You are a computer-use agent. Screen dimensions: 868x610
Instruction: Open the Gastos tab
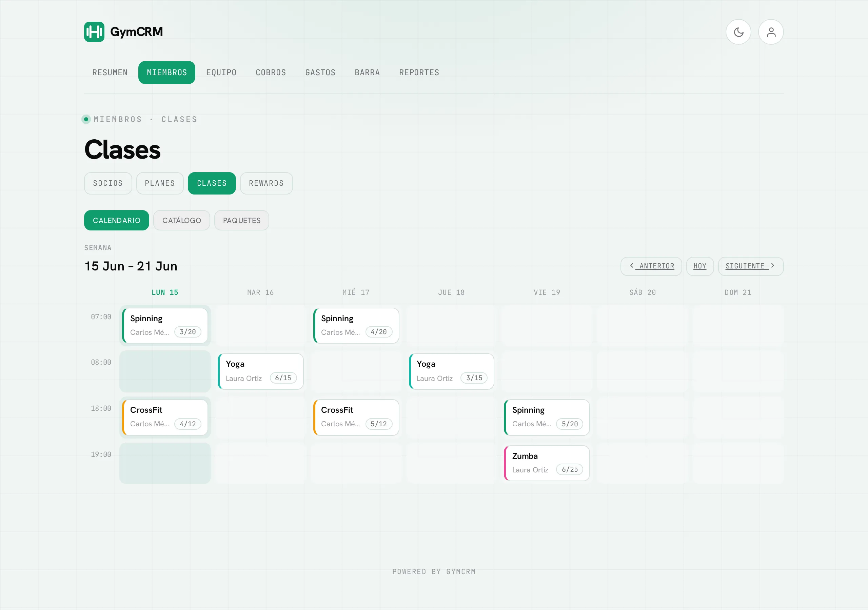click(320, 73)
